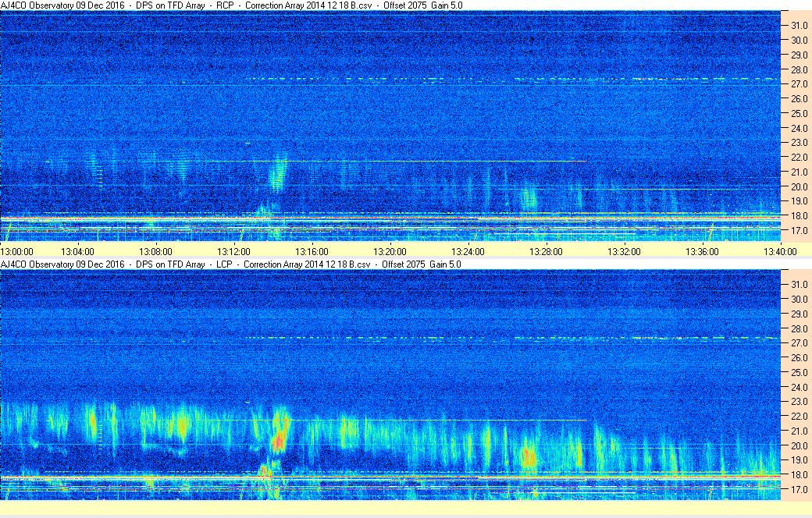Select the 13:20:00 time axis label
The image size is (812, 518).
(390, 252)
